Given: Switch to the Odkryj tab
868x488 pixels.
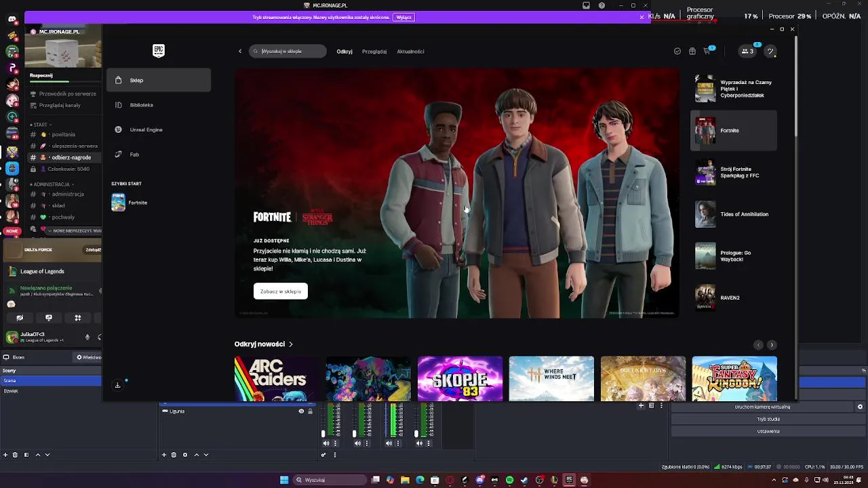Looking at the screenshot, I should [x=344, y=52].
